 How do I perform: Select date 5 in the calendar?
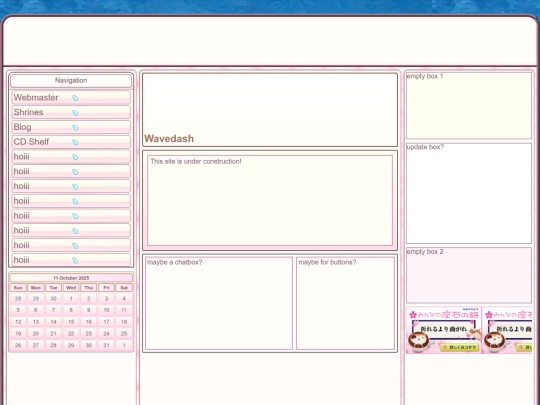point(18,310)
